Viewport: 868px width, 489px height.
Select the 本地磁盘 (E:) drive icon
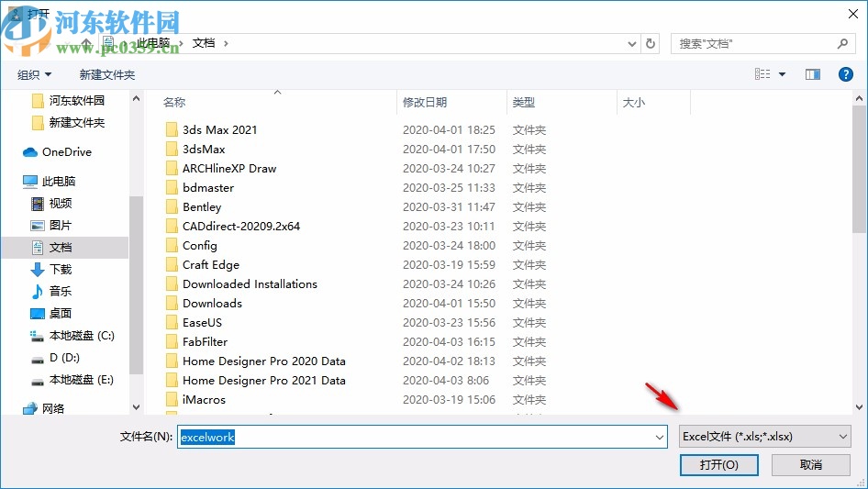point(37,381)
